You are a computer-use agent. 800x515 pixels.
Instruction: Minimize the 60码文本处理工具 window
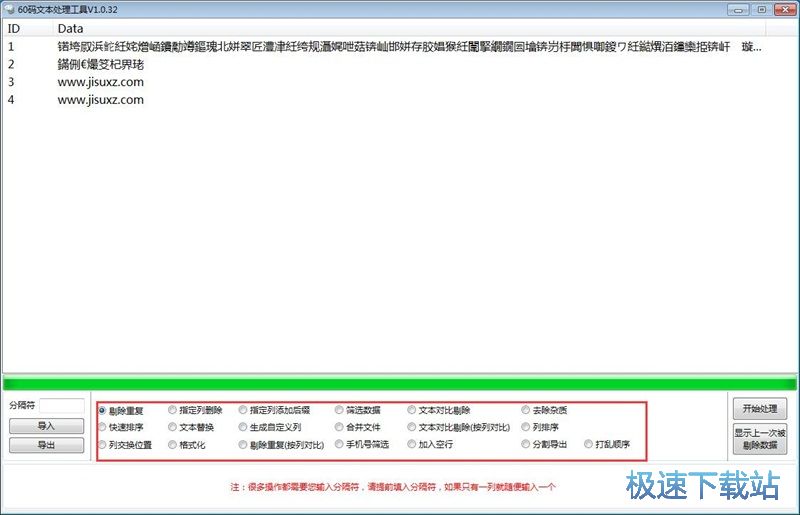point(738,10)
